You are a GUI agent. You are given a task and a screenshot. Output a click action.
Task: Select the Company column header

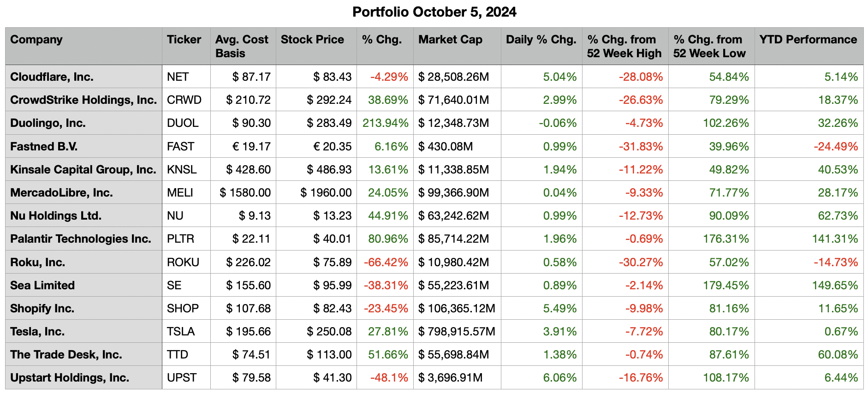(36, 40)
